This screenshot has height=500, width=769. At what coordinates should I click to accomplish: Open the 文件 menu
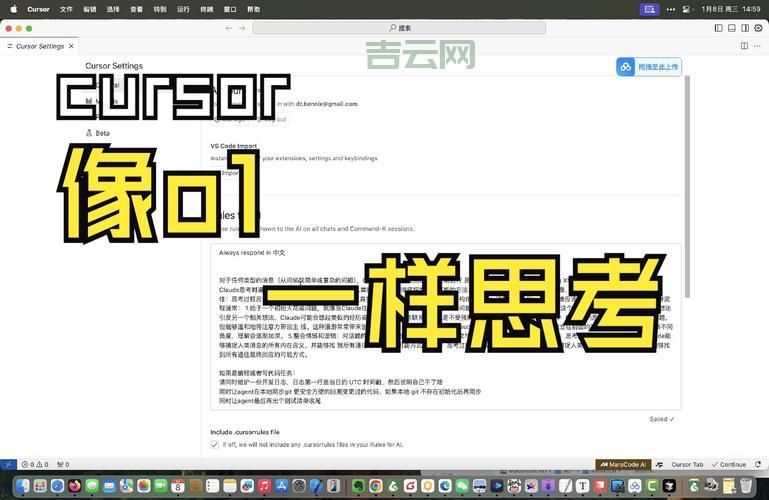(66, 9)
